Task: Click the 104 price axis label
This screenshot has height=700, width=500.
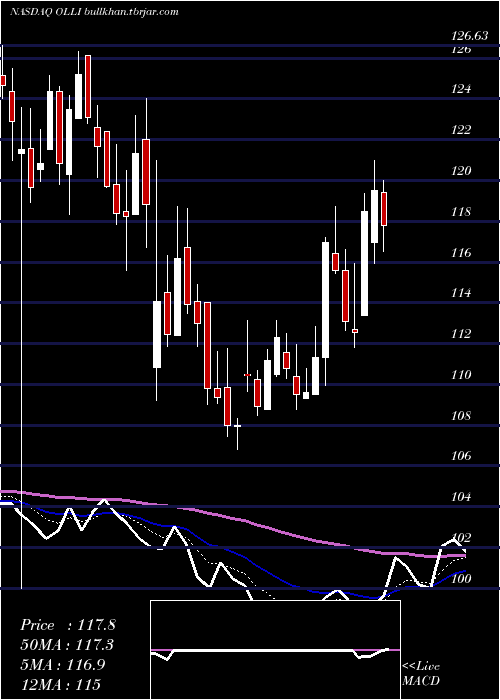Action: [461, 497]
